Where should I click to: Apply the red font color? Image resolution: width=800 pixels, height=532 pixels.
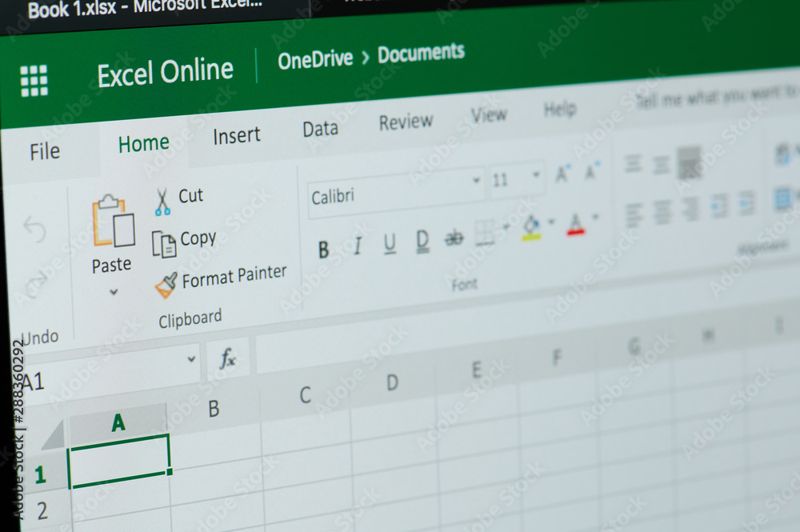pos(575,223)
